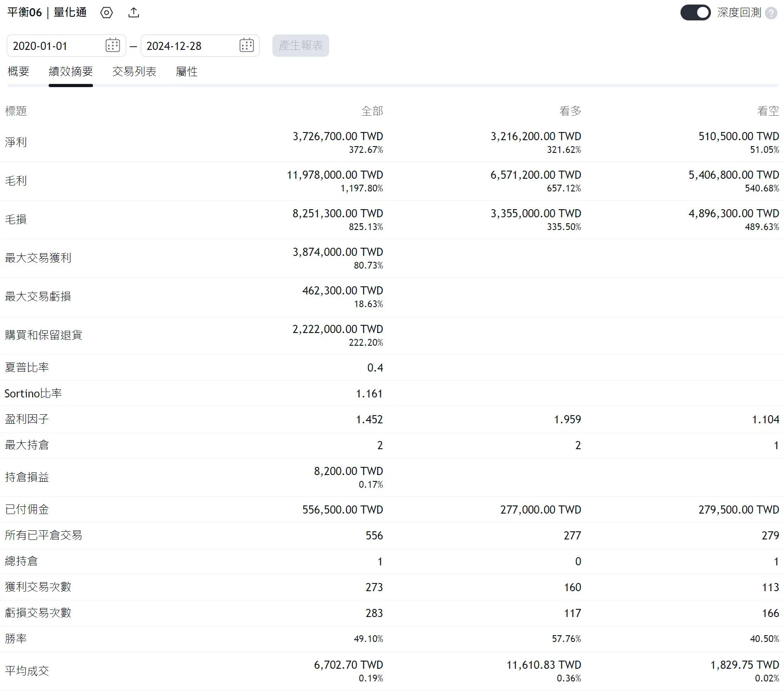Image resolution: width=784 pixels, height=691 pixels.
Task: Toggle the 深度回測 switch
Action: [695, 13]
